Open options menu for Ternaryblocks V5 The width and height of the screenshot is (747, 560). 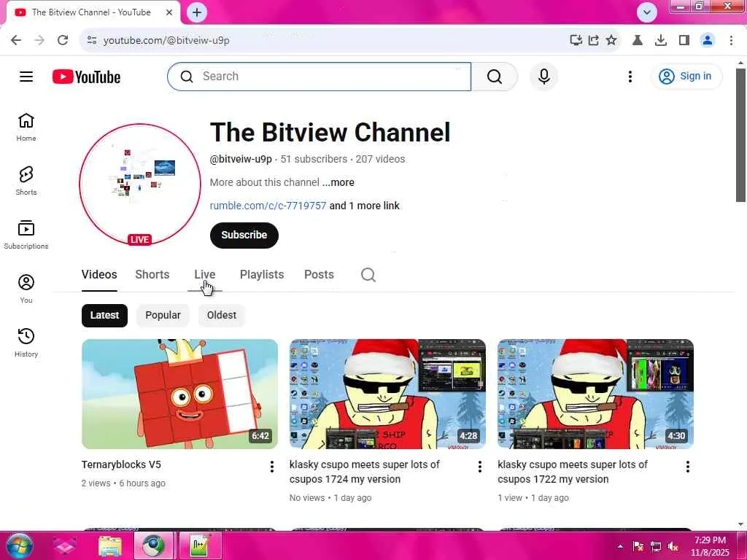click(x=272, y=467)
